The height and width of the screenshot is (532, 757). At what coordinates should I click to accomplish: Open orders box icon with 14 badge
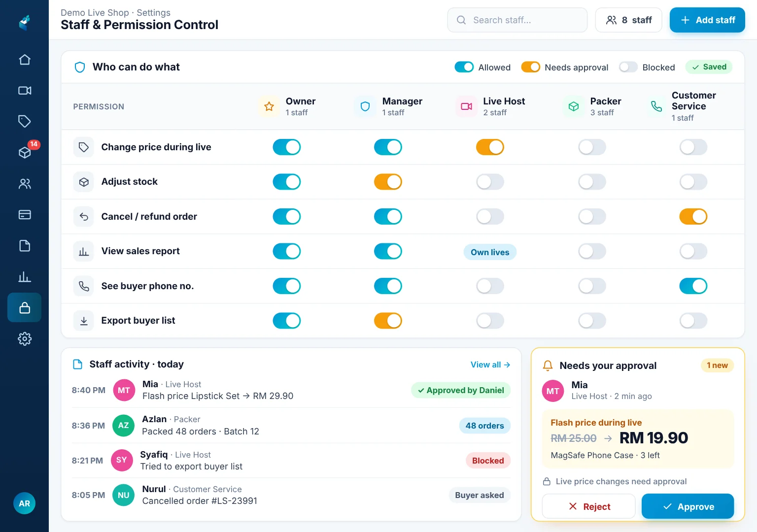click(x=25, y=152)
